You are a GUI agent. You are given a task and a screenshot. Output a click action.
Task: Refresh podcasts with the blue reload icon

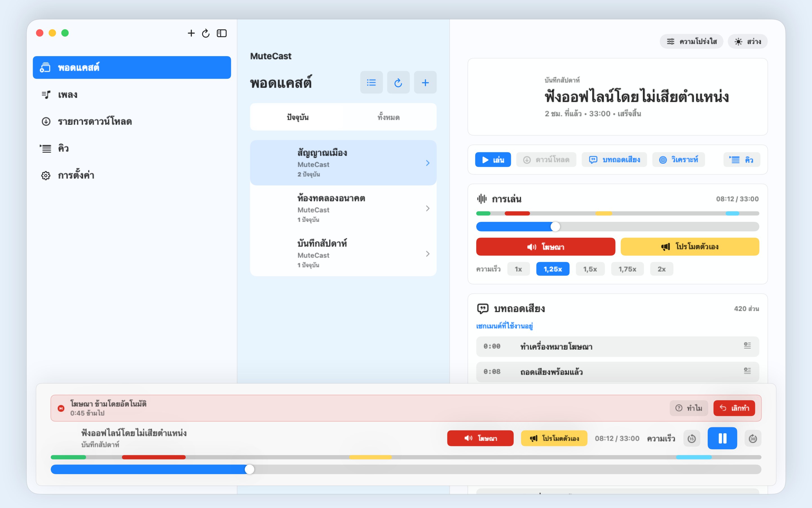pos(398,82)
